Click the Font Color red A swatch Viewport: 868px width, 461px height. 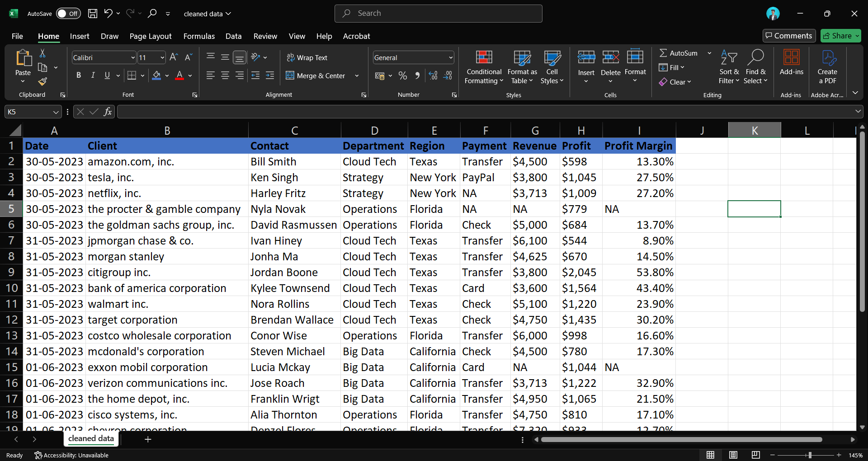[179, 75]
